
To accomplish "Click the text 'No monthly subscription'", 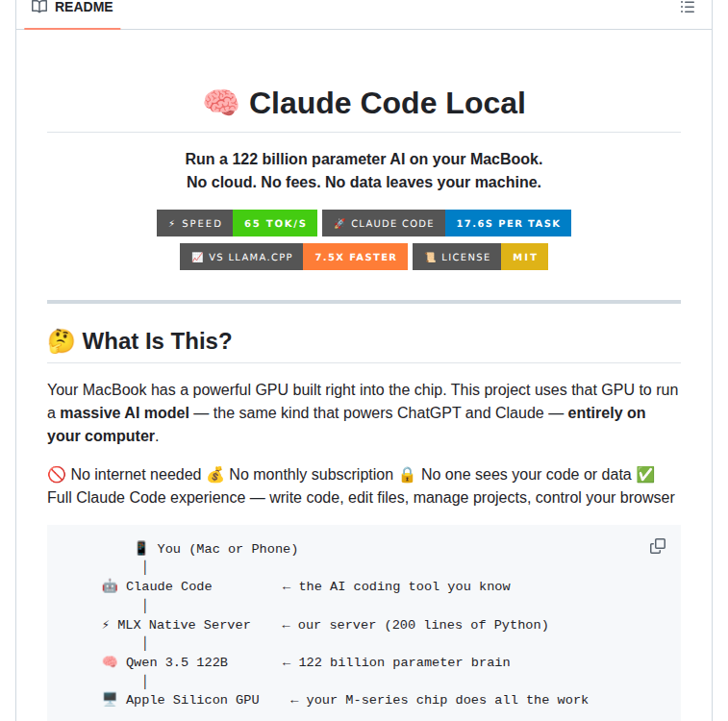I will 311,475.
